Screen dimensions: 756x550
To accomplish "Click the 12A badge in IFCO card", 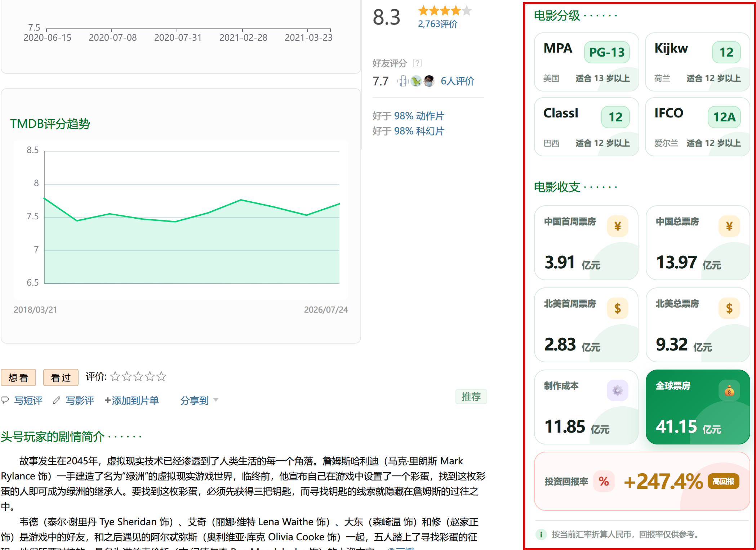I will 724,117.
